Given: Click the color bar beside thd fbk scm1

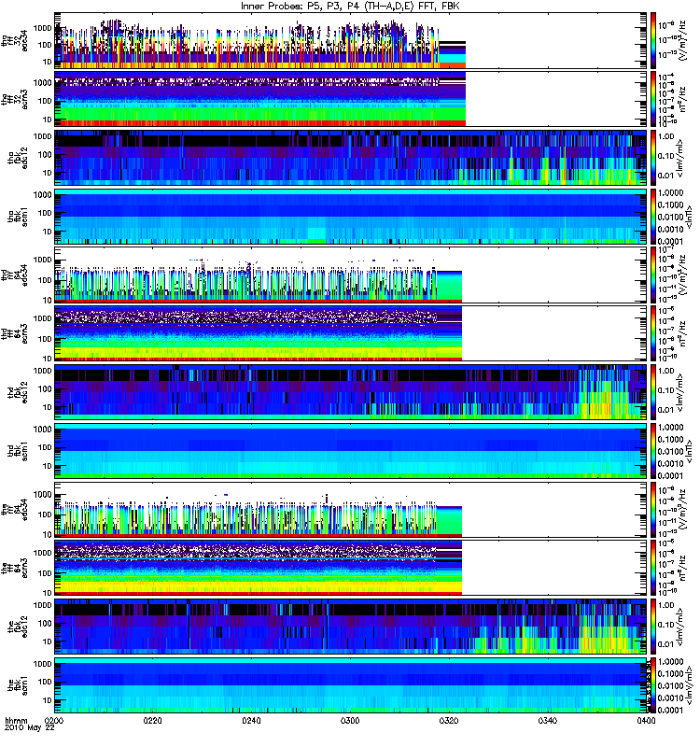Looking at the screenshot, I should [x=653, y=451].
